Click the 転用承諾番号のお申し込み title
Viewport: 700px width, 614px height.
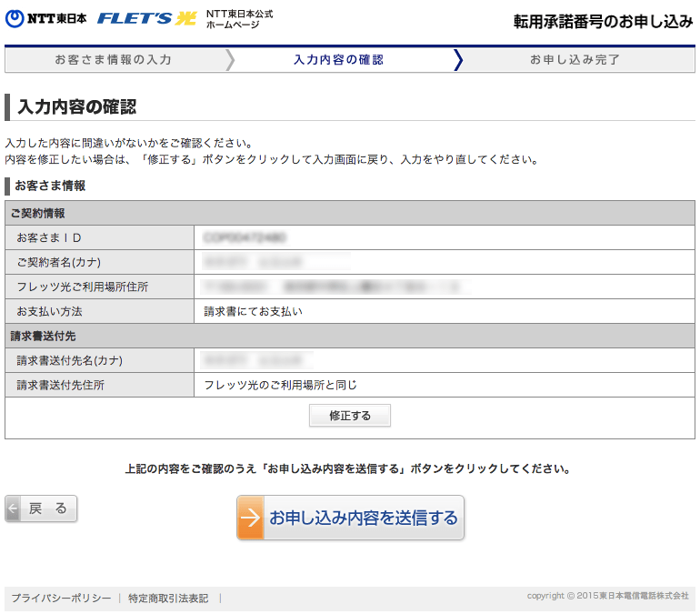[603, 22]
